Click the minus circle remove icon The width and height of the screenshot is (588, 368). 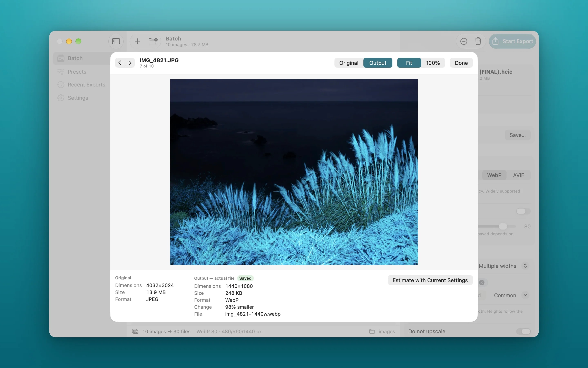[x=464, y=41]
